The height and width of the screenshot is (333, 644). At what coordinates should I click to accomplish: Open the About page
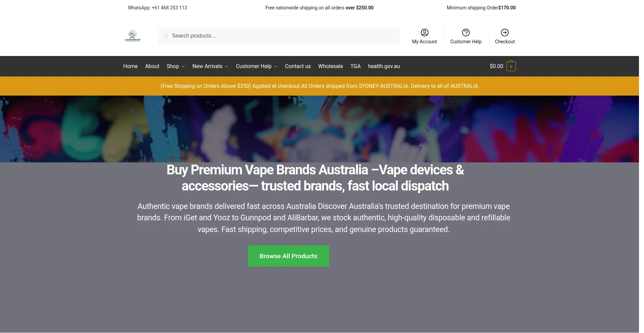pyautogui.click(x=152, y=66)
